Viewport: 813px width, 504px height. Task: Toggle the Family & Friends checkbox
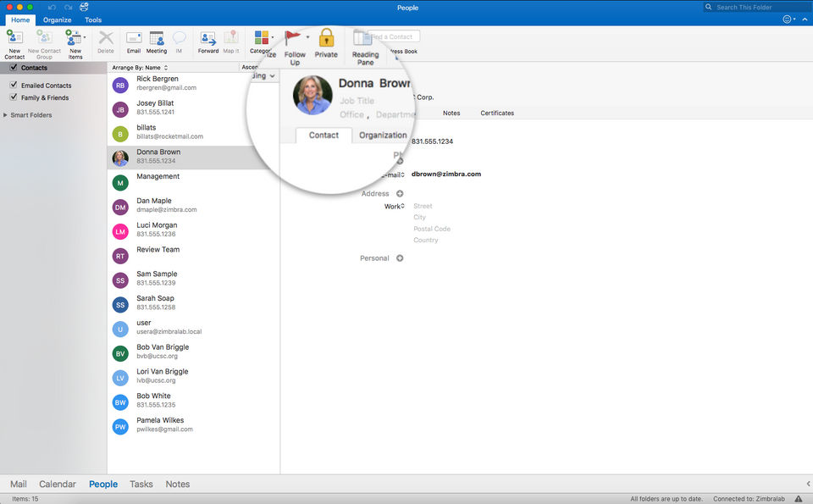click(14, 97)
